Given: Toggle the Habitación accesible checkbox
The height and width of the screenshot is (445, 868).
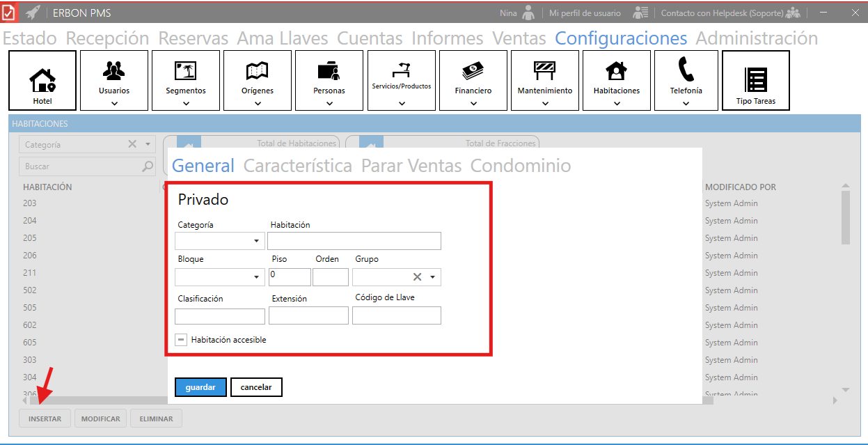Looking at the screenshot, I should tap(181, 340).
